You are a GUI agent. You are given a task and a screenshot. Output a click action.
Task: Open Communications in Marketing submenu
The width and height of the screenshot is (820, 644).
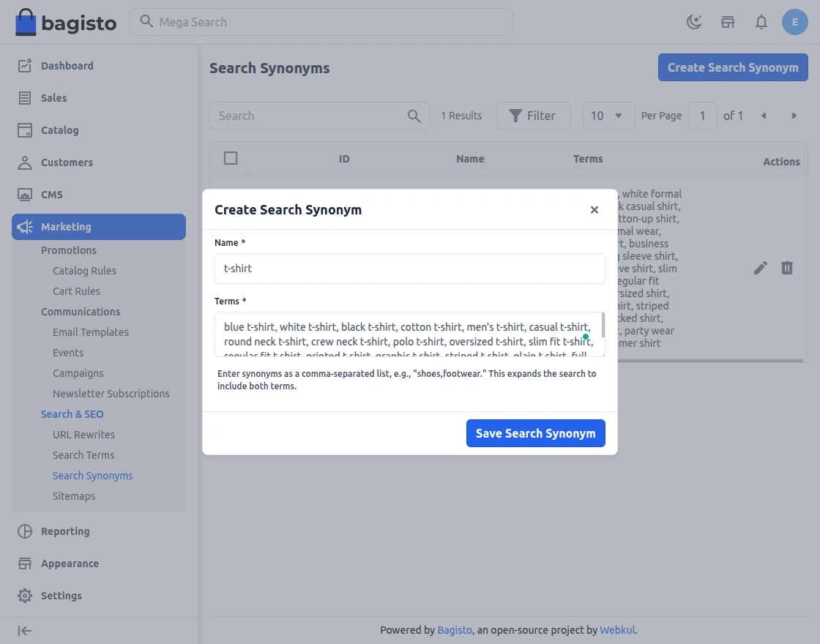[81, 312]
